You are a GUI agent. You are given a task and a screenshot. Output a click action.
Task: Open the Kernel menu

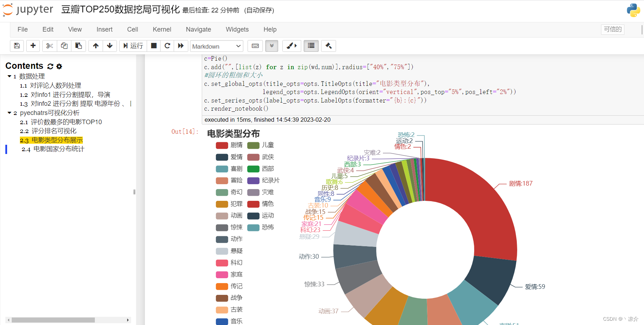162,29
